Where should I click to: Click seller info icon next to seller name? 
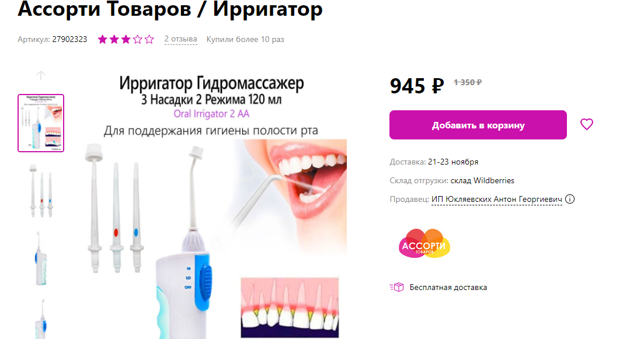tap(570, 199)
